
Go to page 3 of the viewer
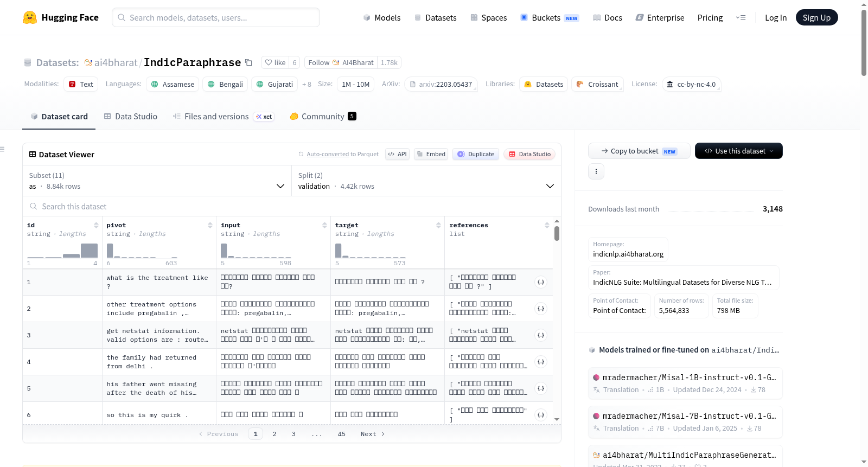(293, 434)
